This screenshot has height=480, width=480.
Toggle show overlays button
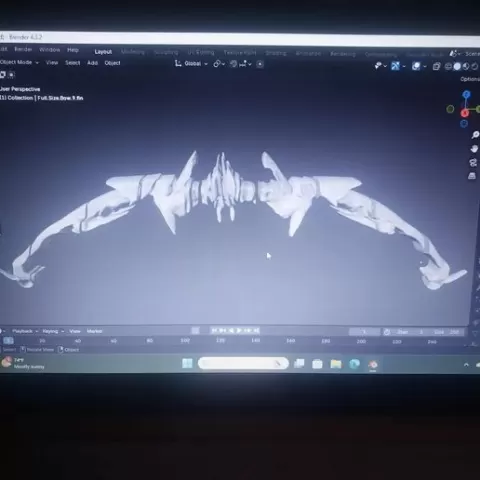pyautogui.click(x=416, y=66)
